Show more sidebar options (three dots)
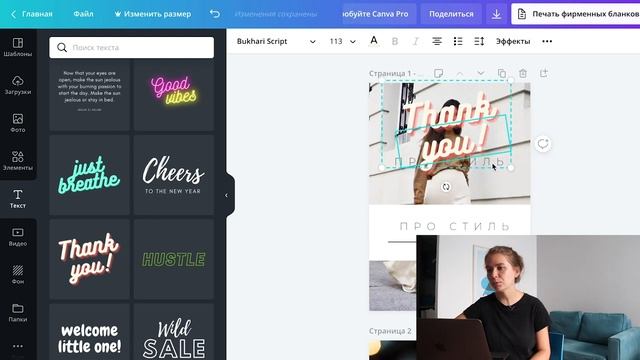 point(18,346)
